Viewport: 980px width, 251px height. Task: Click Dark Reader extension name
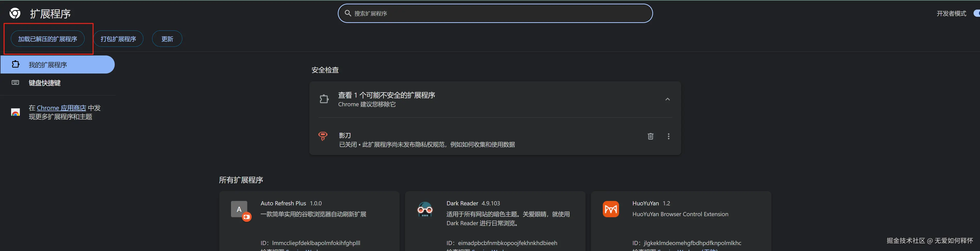462,203
